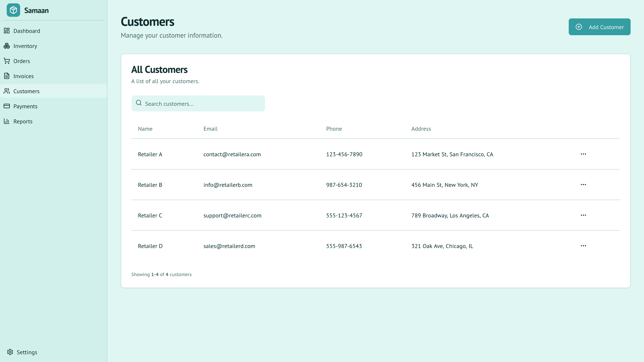Open the actions menu for Retailer D
This screenshot has height=362, width=644.
click(x=583, y=246)
